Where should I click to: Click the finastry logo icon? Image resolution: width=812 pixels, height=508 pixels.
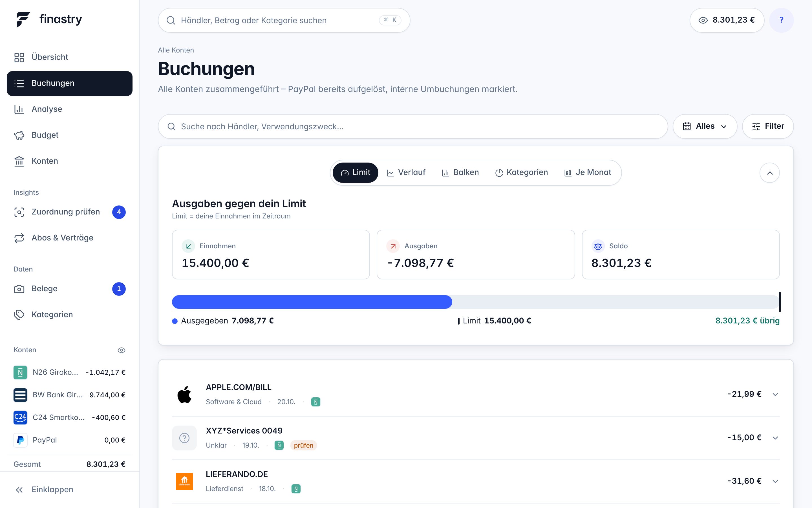coord(23,19)
